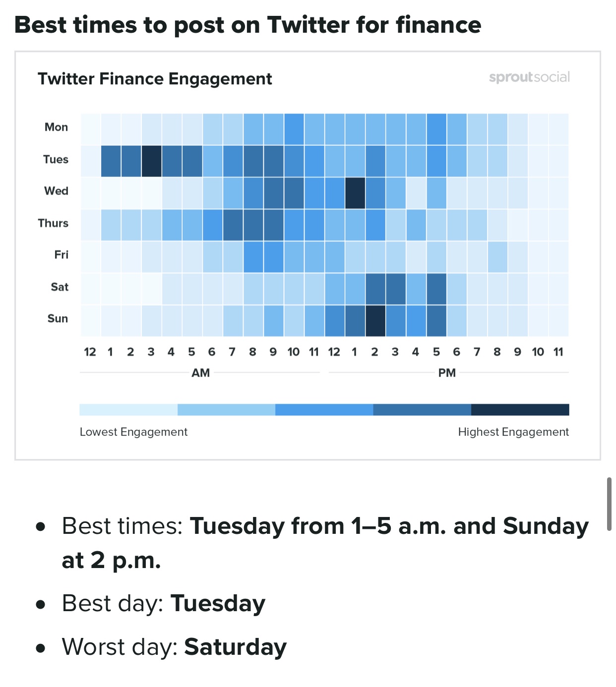Select the second light blue legend swatch
The width and height of the screenshot is (616, 687).
pyautogui.click(x=226, y=409)
